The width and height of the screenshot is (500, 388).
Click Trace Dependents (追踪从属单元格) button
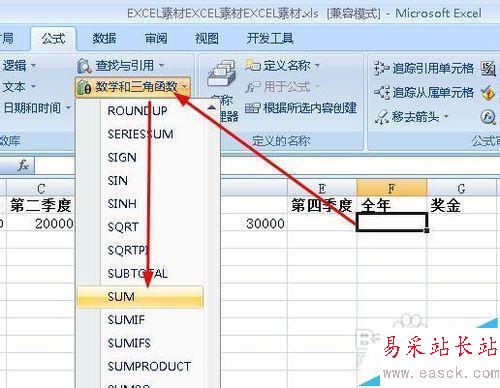(x=423, y=92)
